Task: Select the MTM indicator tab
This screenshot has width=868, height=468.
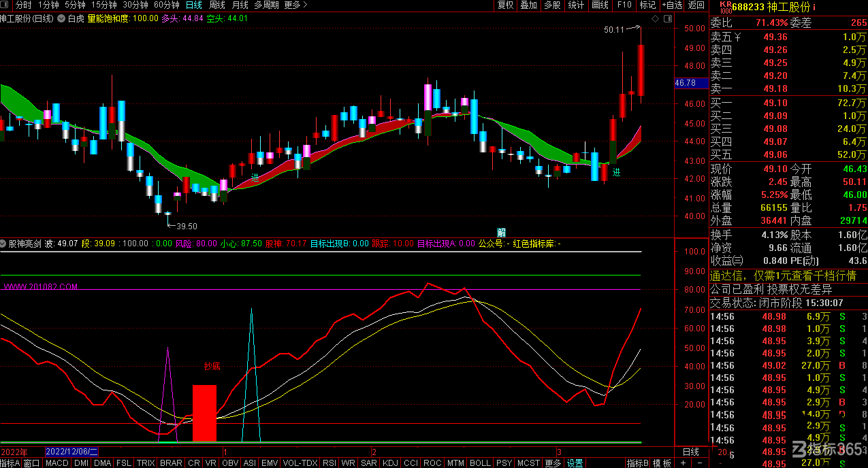Action: (455, 463)
